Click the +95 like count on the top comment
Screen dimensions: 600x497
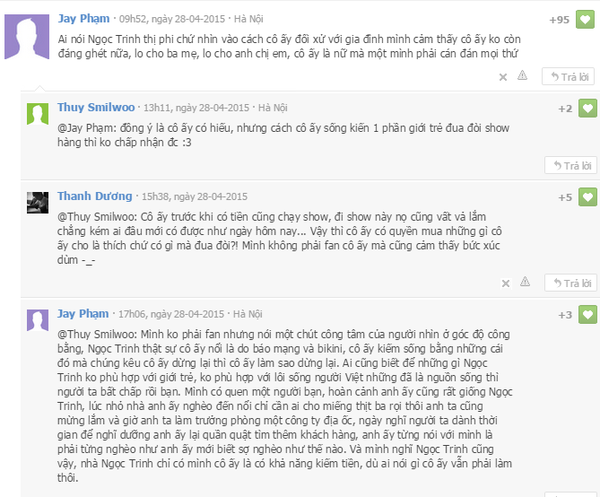point(559,20)
